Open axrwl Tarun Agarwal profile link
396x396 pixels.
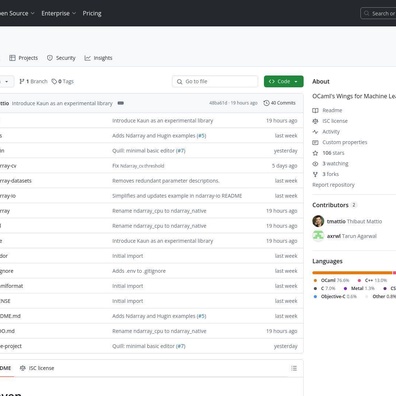(x=352, y=236)
